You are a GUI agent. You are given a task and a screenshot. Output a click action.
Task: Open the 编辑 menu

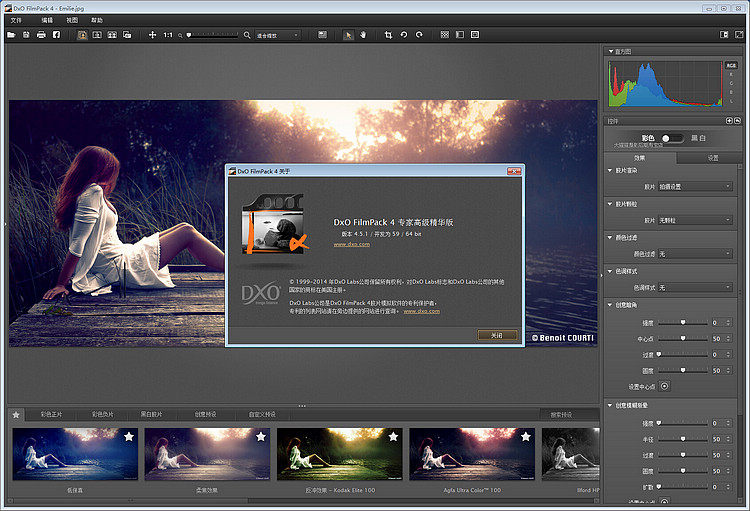click(47, 20)
